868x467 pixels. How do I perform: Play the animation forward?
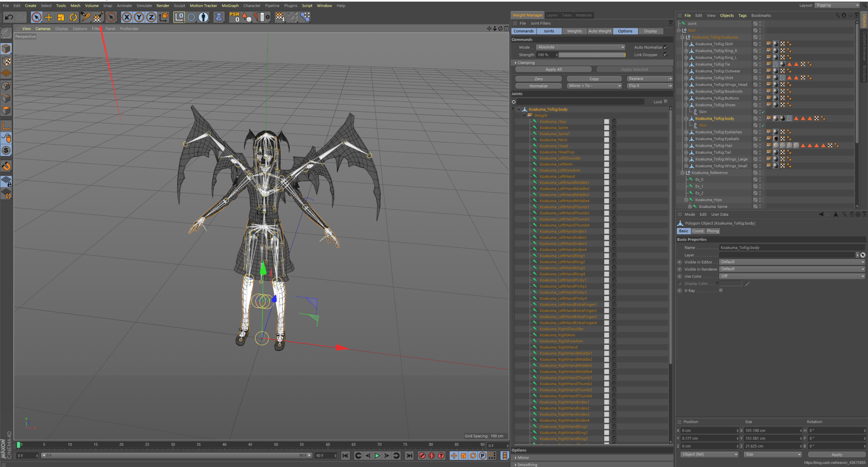pyautogui.click(x=377, y=455)
